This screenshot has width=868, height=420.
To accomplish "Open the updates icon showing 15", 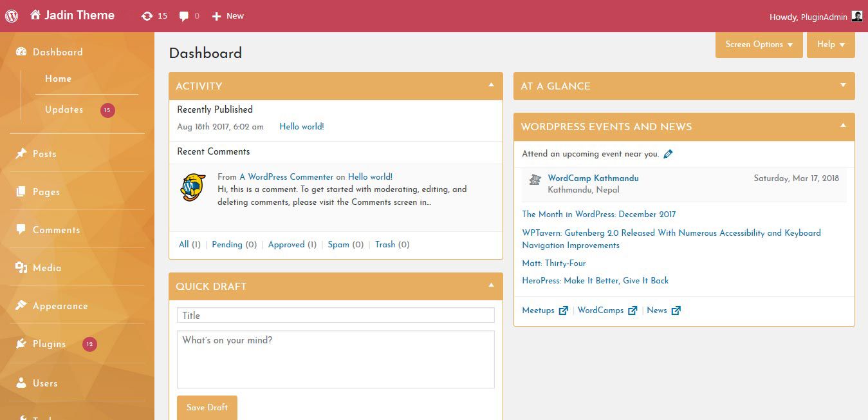I will pos(147,16).
